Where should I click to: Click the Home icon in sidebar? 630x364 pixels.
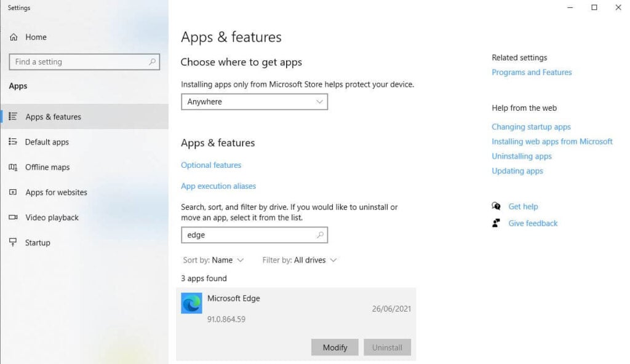[x=14, y=38]
